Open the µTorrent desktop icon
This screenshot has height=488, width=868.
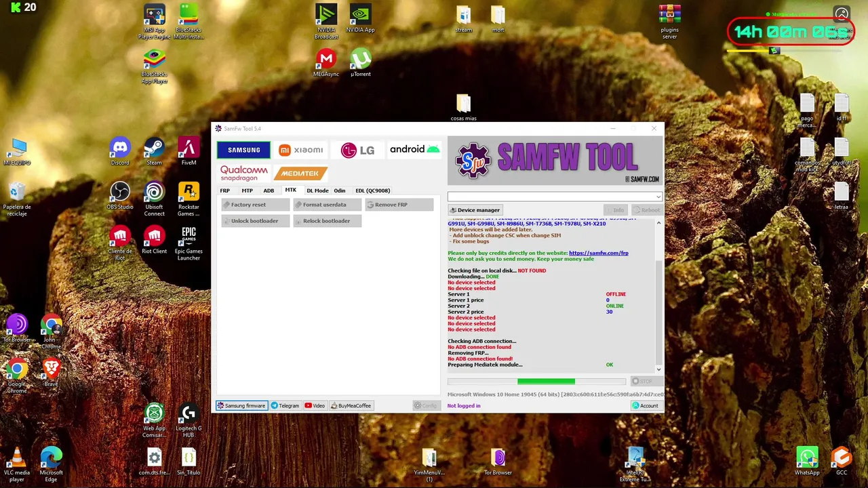coord(361,63)
